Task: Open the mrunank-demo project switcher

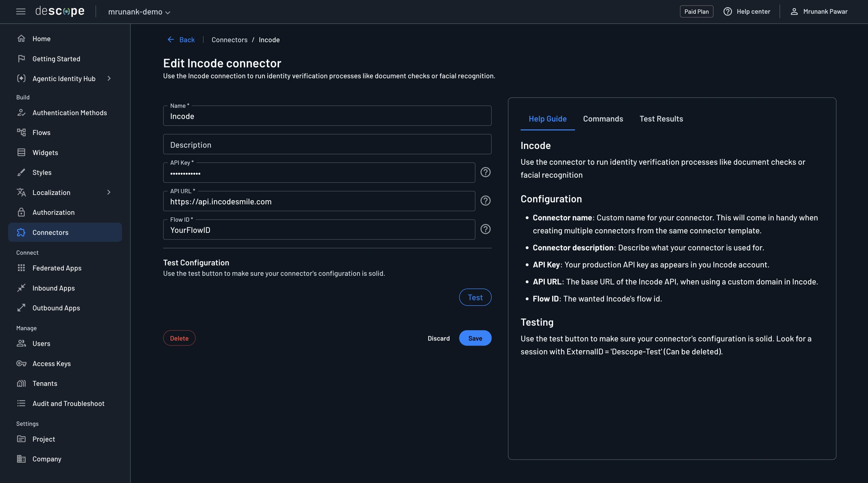Action: click(x=138, y=12)
